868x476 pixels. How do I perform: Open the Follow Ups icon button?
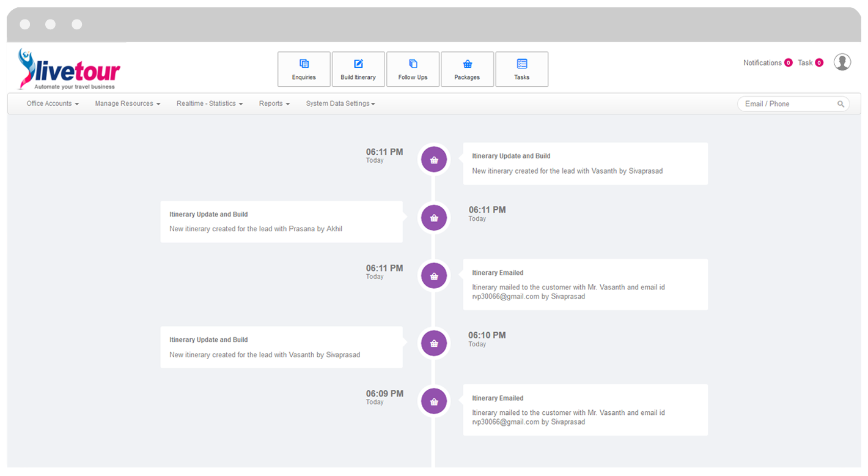(x=413, y=69)
